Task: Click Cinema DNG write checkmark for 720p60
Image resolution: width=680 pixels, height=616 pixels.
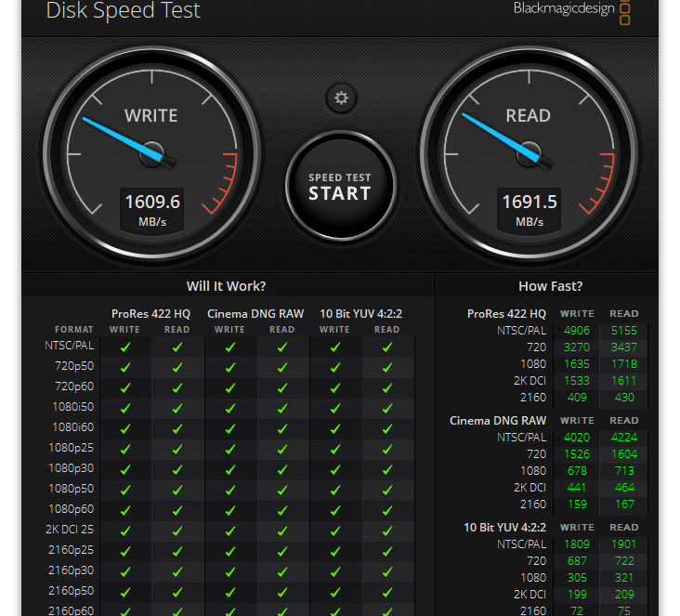Action: tap(230, 387)
